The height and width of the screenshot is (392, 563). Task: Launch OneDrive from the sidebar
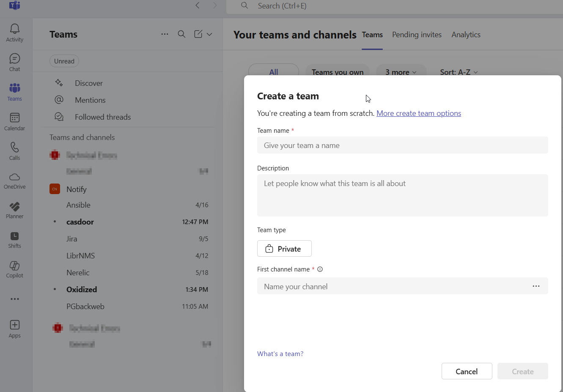tap(14, 181)
